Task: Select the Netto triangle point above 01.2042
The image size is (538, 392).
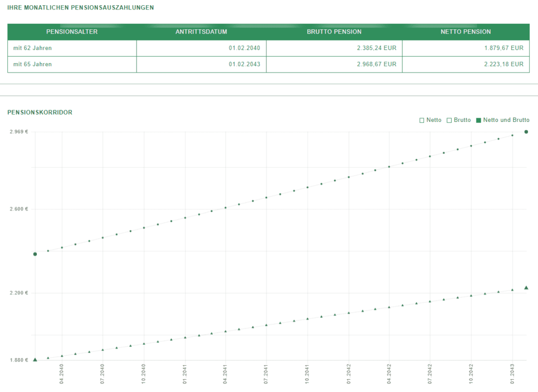Action: 349,313
